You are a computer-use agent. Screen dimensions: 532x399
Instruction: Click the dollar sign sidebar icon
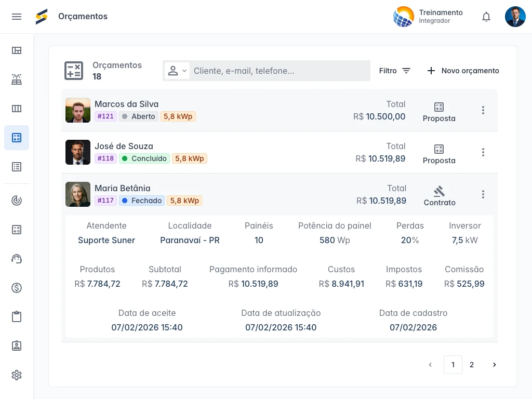(x=17, y=288)
